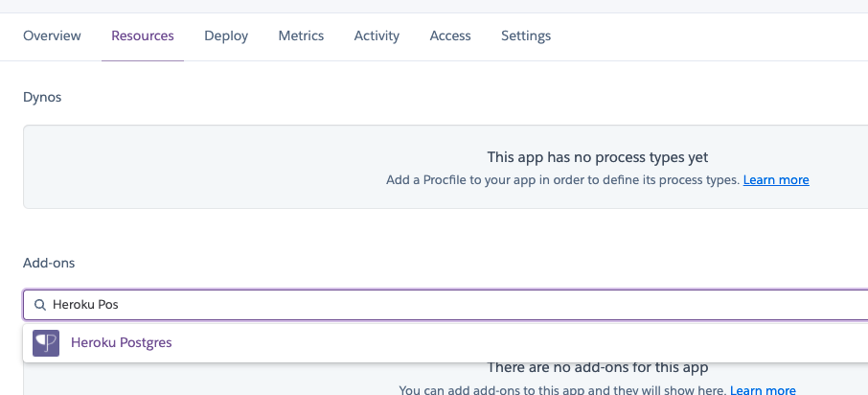Click the Add-ons section heading
Viewport: 868px width, 395px height.
click(x=49, y=262)
